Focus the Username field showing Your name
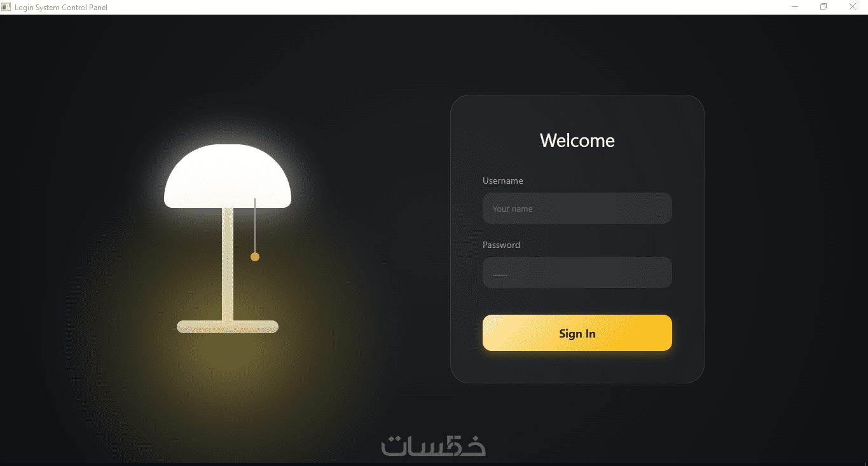868x466 pixels. click(x=577, y=209)
